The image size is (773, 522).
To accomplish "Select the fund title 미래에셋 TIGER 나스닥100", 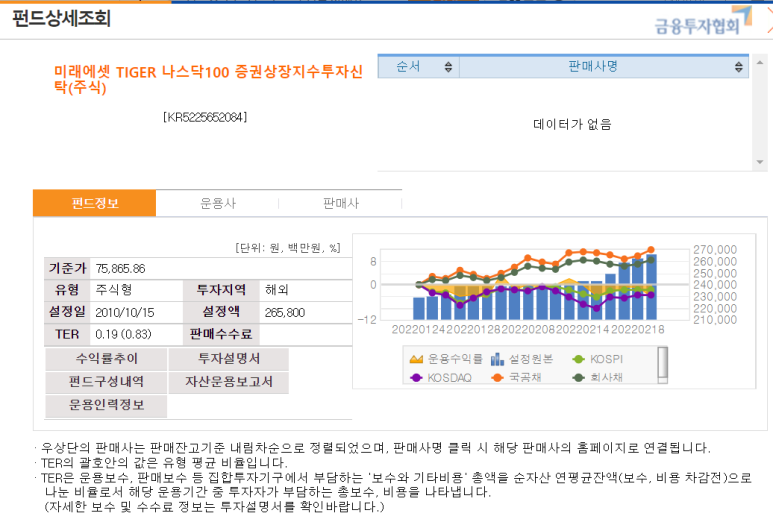I will click(208, 79).
